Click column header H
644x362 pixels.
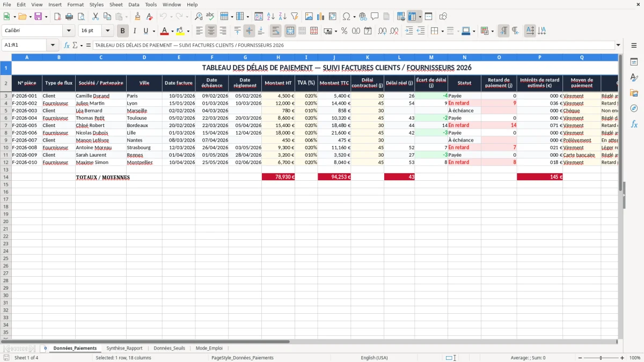click(x=278, y=57)
